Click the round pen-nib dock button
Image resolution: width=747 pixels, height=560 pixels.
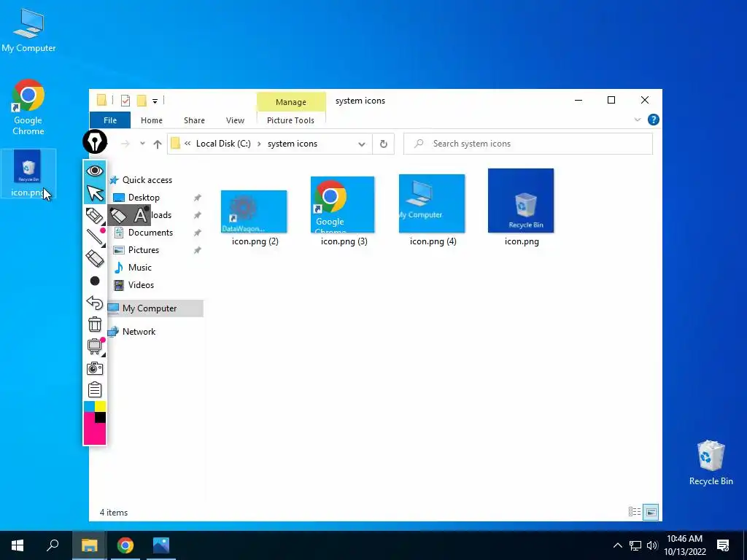pos(95,142)
